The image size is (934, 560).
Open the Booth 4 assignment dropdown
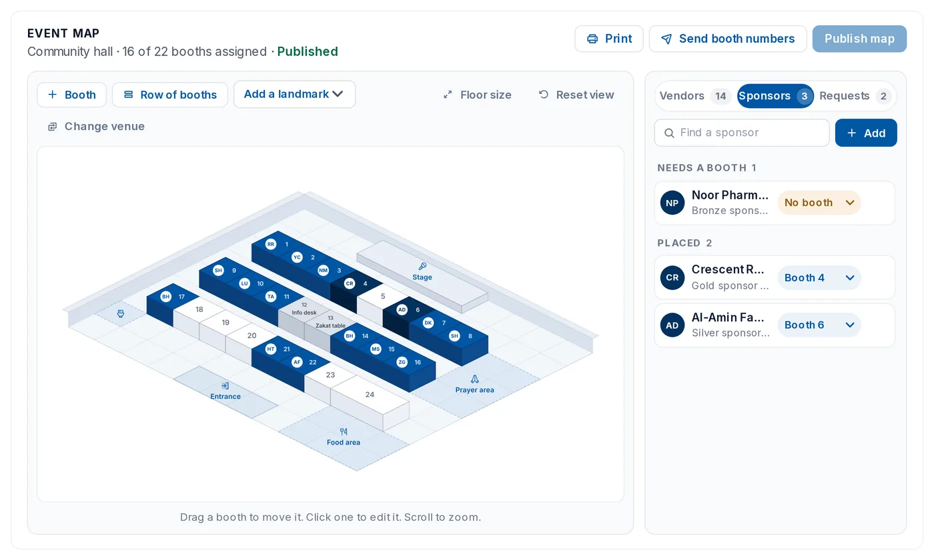[x=819, y=278]
